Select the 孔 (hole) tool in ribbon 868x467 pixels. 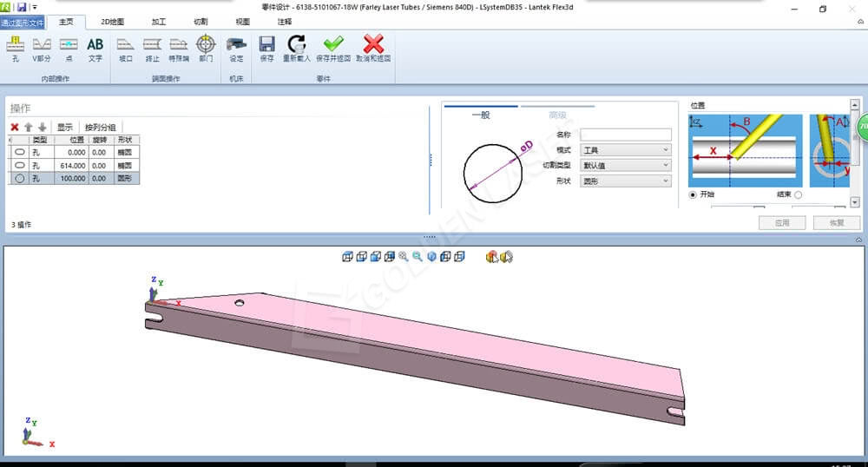[x=16, y=48]
